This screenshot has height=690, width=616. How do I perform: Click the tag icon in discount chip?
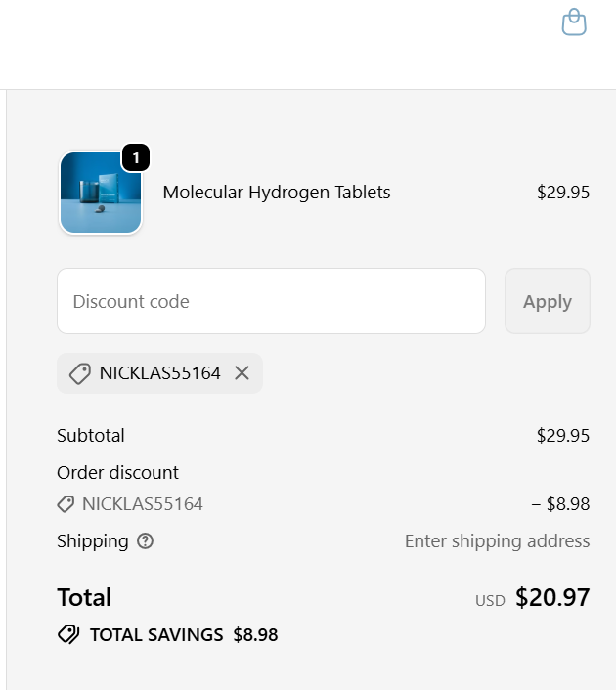pyautogui.click(x=80, y=373)
